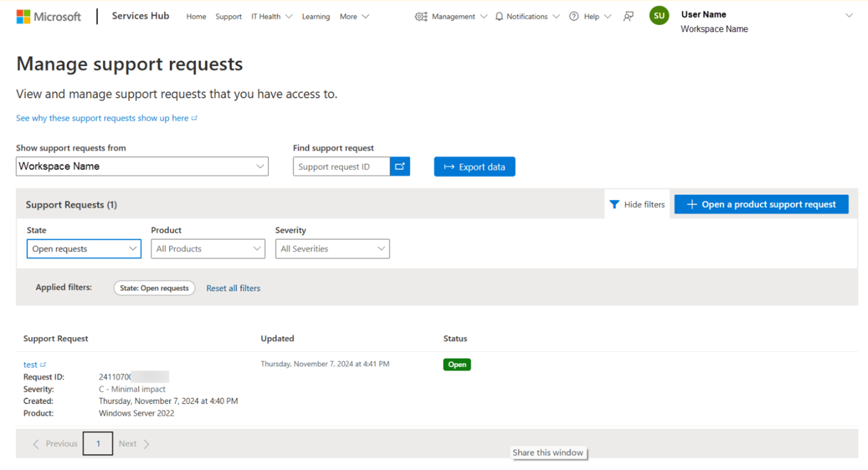Click the Help question mark icon
Image resolution: width=868 pixels, height=470 pixels.
[x=574, y=16]
